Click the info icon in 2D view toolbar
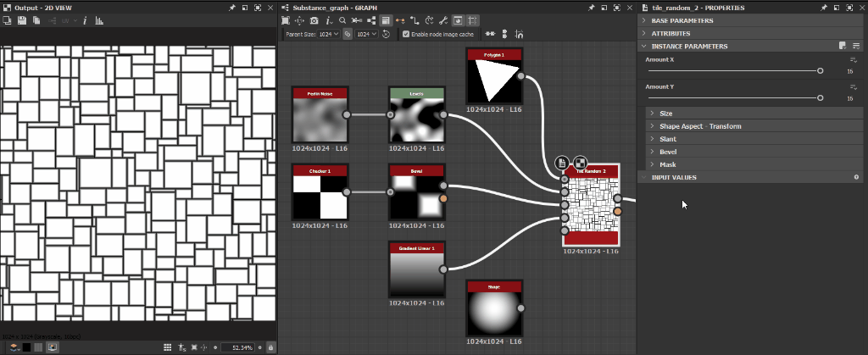The height and width of the screenshot is (355, 868). 85,20
